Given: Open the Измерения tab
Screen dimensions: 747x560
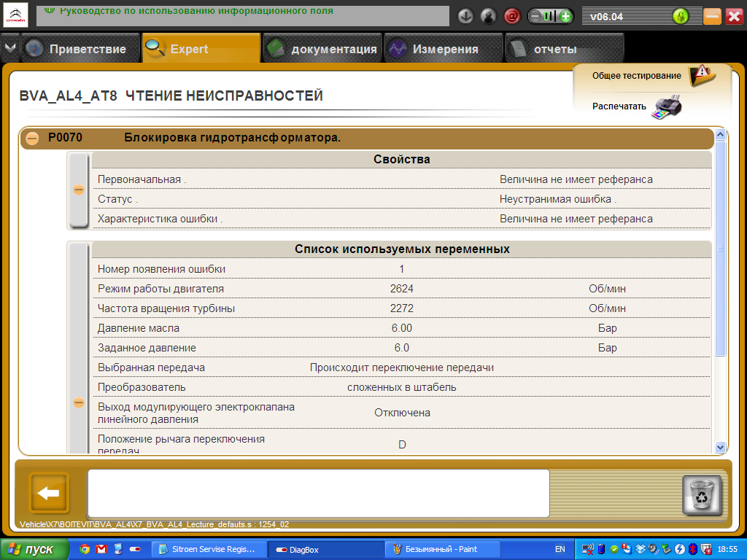Looking at the screenshot, I should pyautogui.click(x=444, y=50).
